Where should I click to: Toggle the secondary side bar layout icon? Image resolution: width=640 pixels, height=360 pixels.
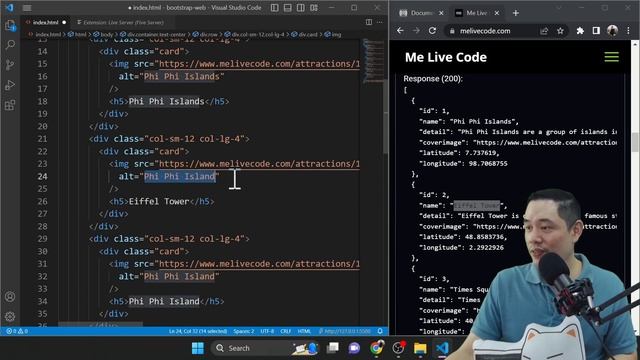click(x=301, y=8)
